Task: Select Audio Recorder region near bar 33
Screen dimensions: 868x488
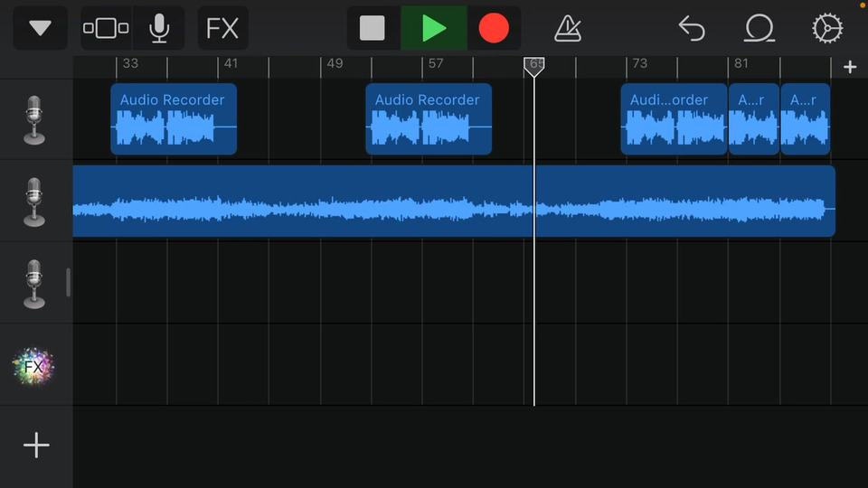Action: coord(174,119)
